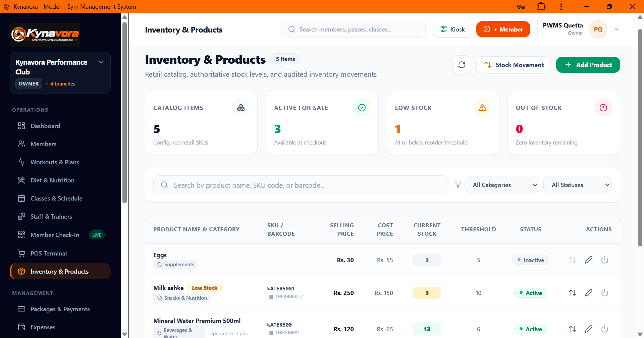The width and height of the screenshot is (644, 338).
Task: Open Workouts & Plans page
Action: (x=60, y=162)
